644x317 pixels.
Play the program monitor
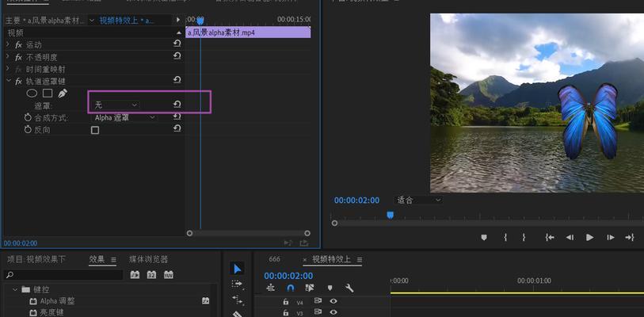pyautogui.click(x=590, y=237)
